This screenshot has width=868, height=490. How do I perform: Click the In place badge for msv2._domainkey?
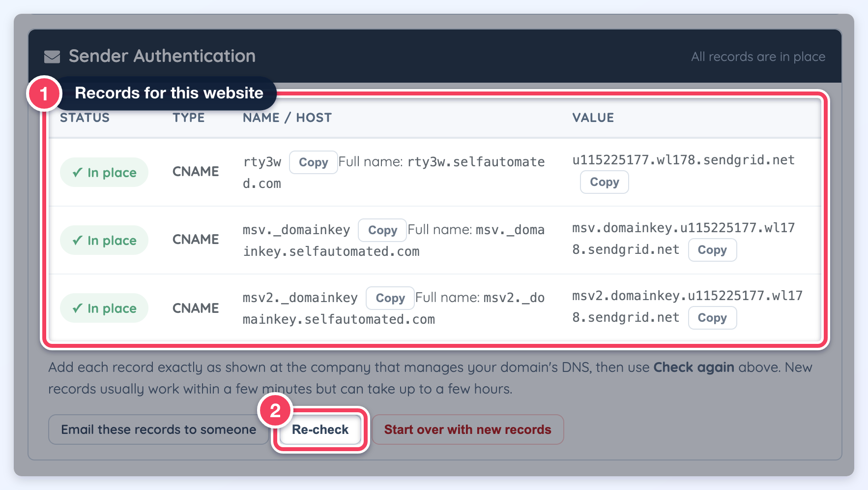(104, 308)
